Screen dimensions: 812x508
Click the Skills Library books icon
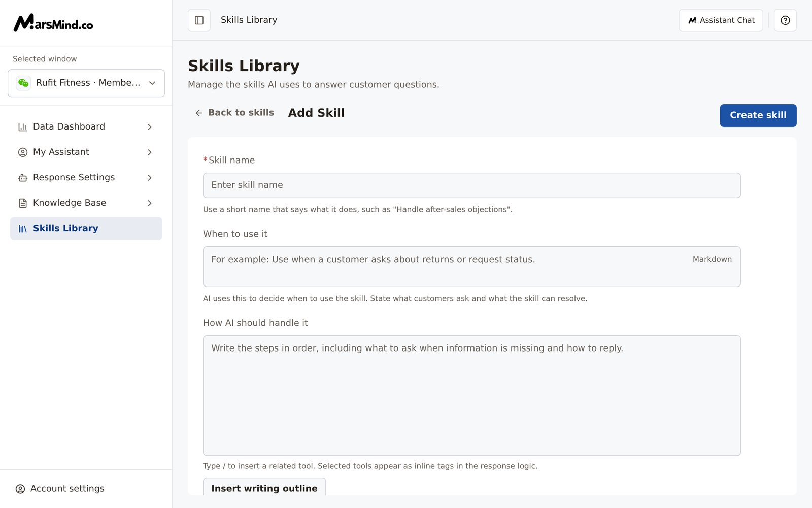pyautogui.click(x=23, y=229)
